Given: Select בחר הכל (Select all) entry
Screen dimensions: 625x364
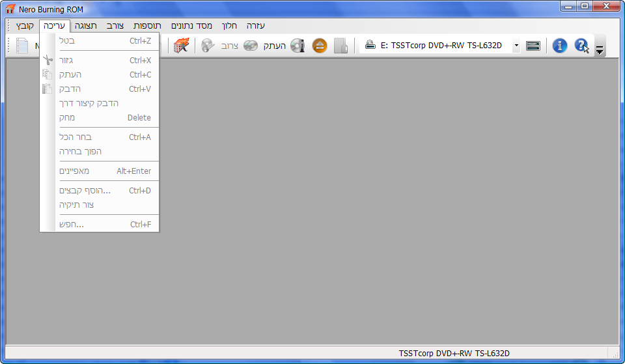Looking at the screenshot, I should click(x=100, y=137).
